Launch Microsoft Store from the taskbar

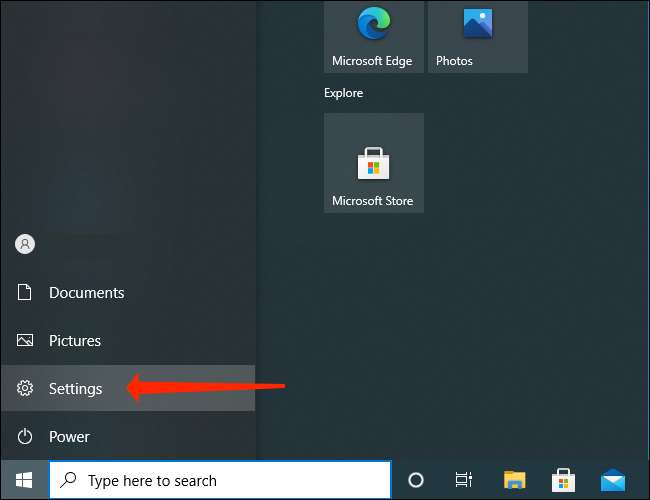coord(564,480)
